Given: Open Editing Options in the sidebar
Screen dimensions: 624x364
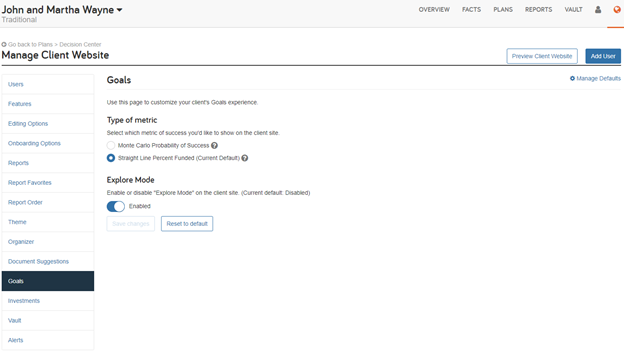Looking at the screenshot, I should 48,124.
